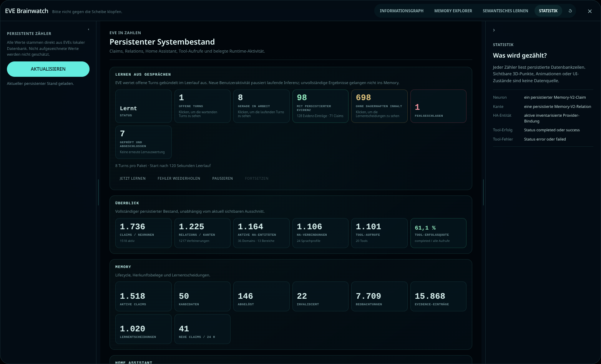Image resolution: width=601 pixels, height=364 pixels.
Task: Close the Brainwatch overlay with X
Action: click(590, 11)
